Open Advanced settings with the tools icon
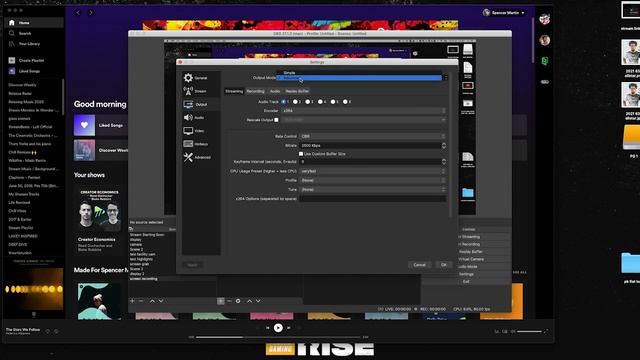Image resolution: width=640 pixels, height=360 pixels. pyautogui.click(x=188, y=157)
